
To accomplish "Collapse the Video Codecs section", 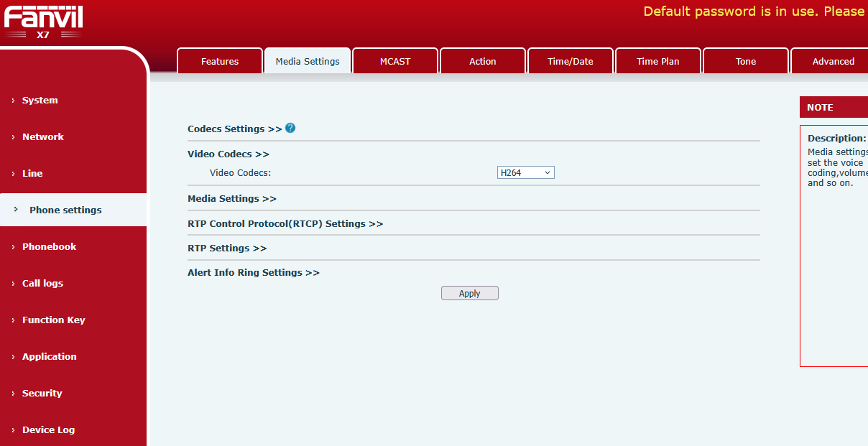I will point(228,154).
